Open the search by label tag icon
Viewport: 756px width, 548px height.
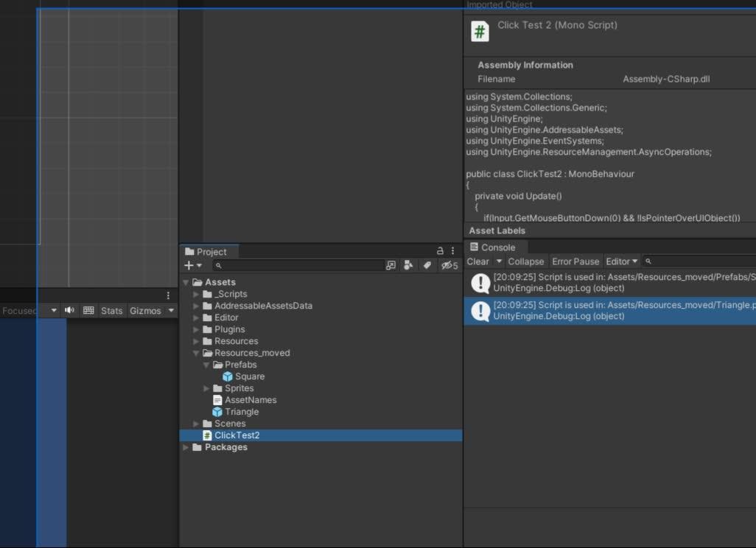point(427,265)
